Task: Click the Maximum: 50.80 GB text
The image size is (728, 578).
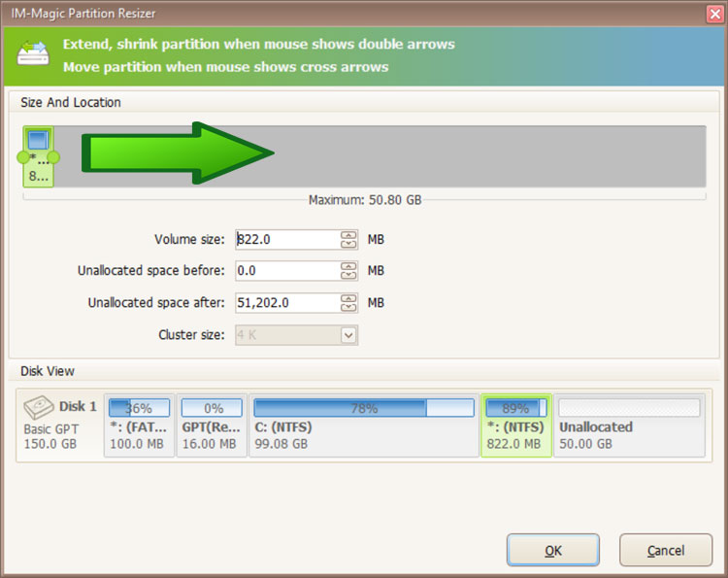Action: 365,200
